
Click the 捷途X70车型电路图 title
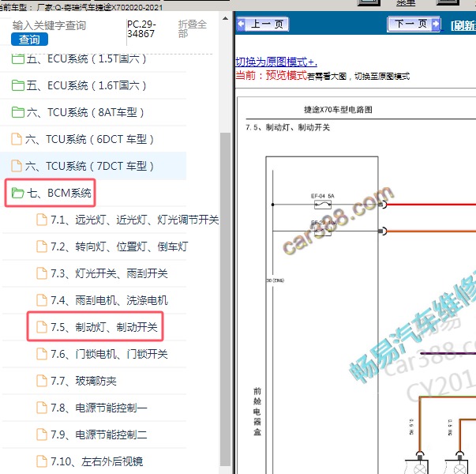click(x=338, y=109)
